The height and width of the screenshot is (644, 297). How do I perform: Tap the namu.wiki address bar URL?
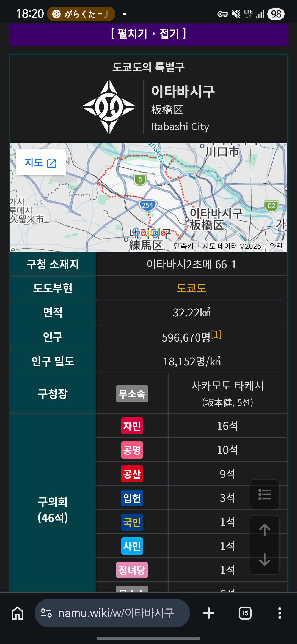point(116,613)
